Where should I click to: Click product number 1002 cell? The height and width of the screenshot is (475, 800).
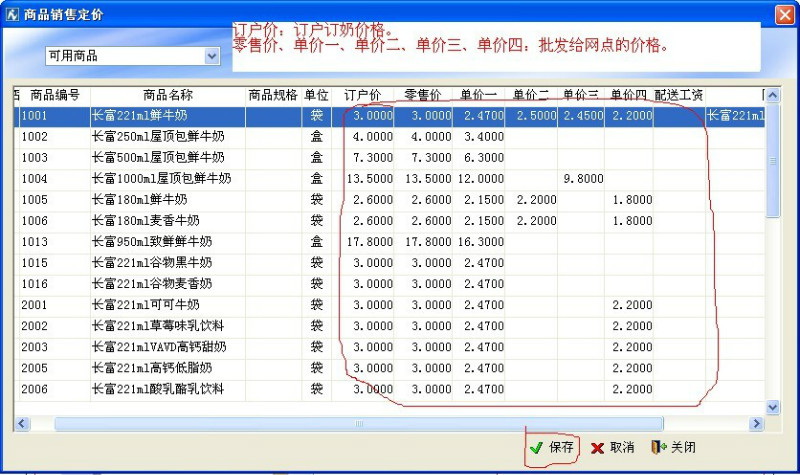(55, 137)
